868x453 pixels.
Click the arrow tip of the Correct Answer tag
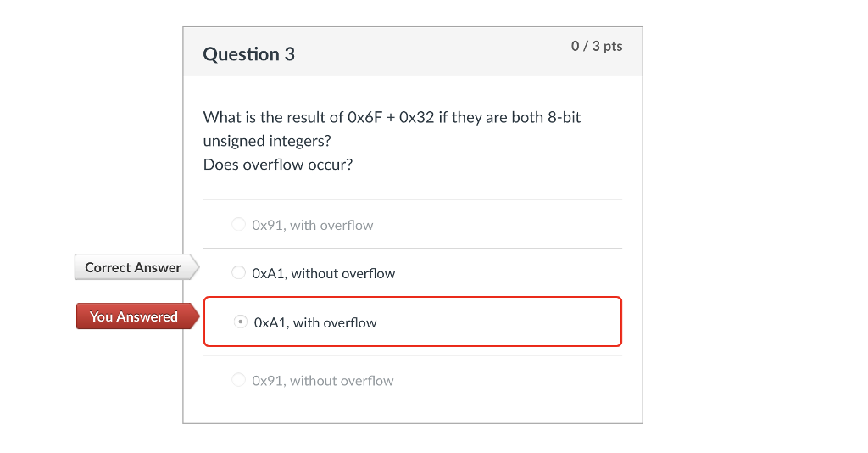pos(195,267)
